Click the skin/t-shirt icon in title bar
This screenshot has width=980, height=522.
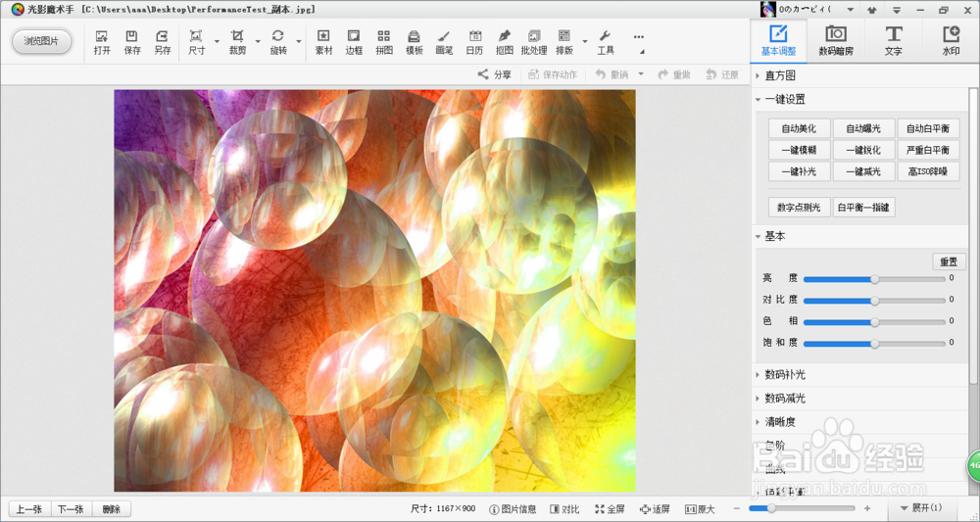click(x=872, y=10)
